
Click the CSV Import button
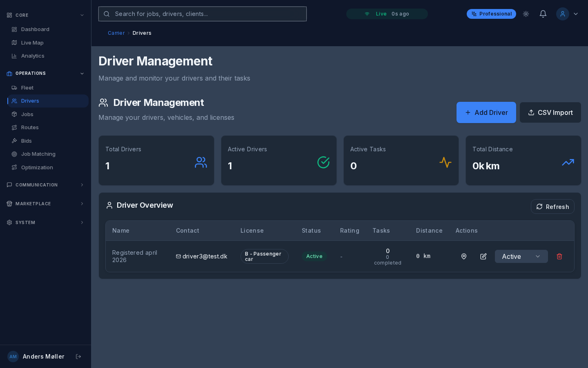(x=550, y=112)
